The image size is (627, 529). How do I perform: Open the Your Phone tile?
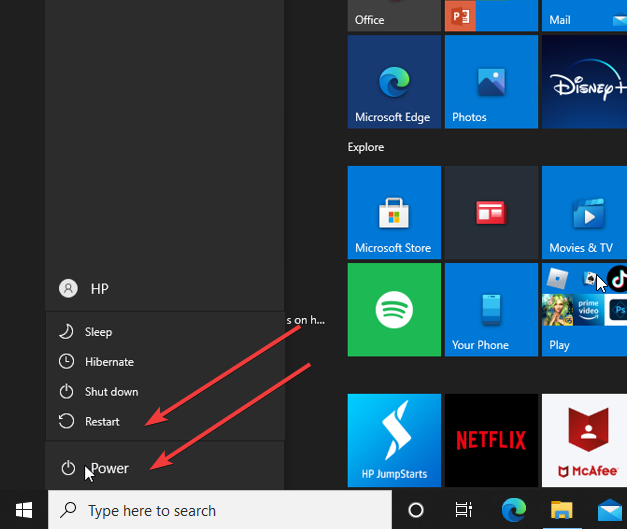[x=491, y=309]
